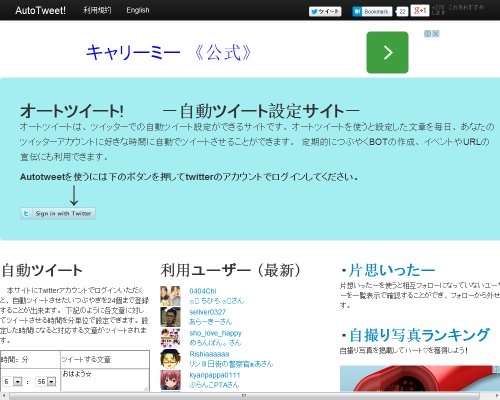The image size is (500, 400).
Task: Click the horizontal scrollbar left arrow
Action: tap(3, 396)
